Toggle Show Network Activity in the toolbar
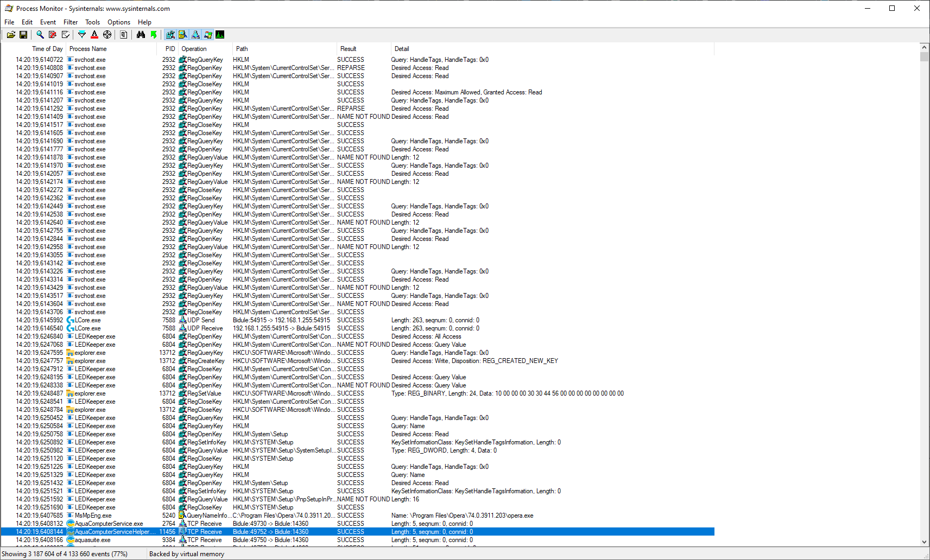Screen dimensions: 930x560 [195, 35]
